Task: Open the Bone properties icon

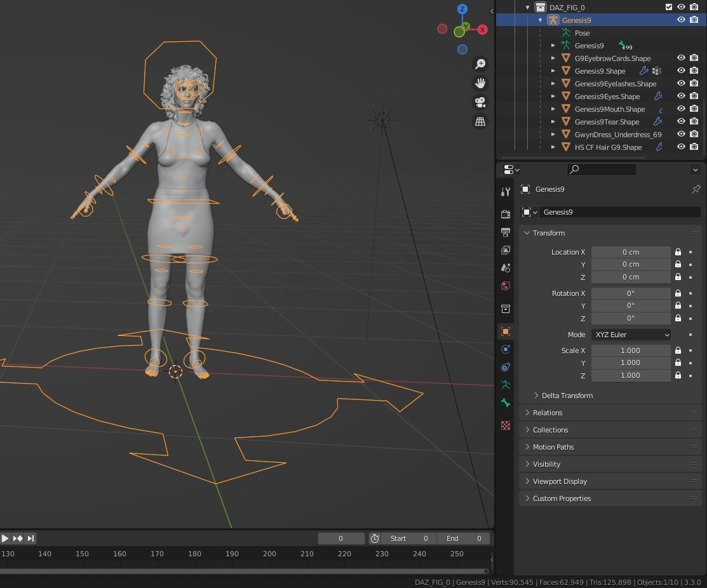Action: pyautogui.click(x=506, y=403)
